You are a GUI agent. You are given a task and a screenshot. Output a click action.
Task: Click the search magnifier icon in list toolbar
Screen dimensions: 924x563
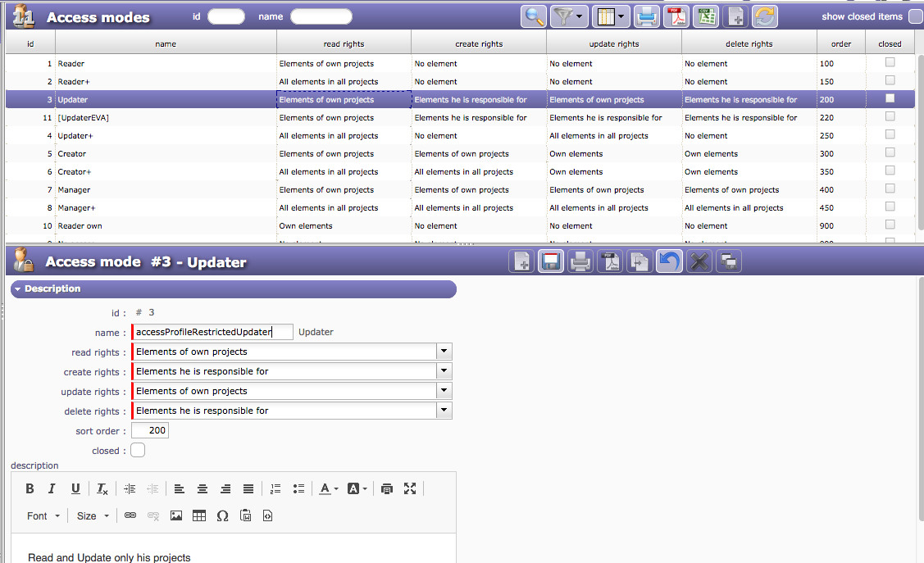(534, 16)
